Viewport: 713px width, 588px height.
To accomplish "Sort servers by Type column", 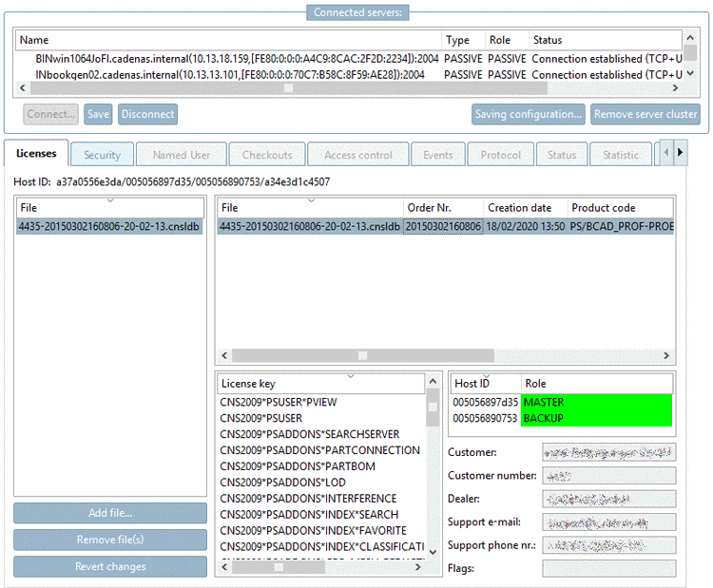I will 463,40.
